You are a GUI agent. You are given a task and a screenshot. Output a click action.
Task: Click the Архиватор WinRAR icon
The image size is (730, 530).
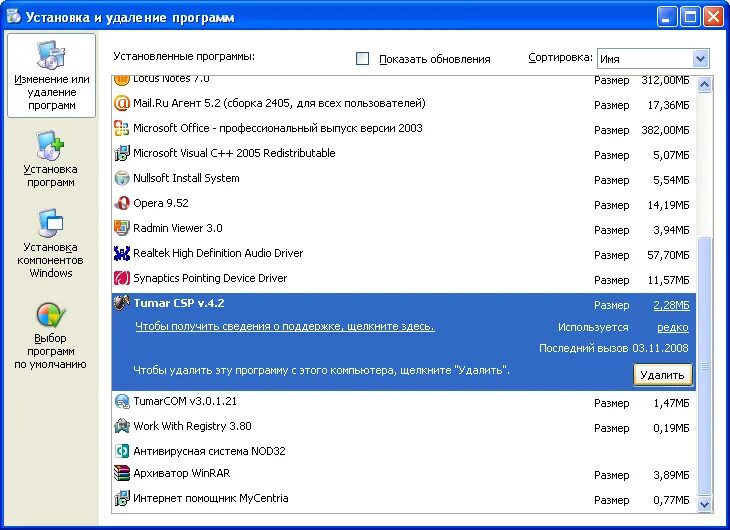pos(122,473)
